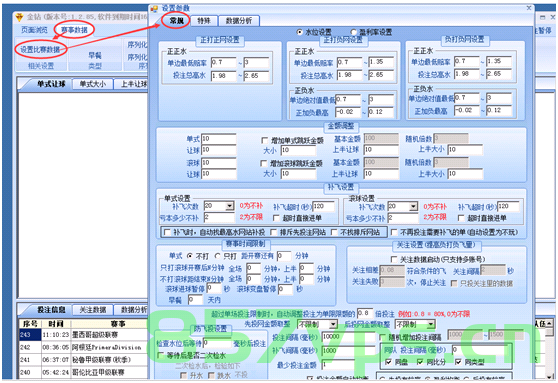Enable the 随机增加投注间隔 checkbox

click(383, 337)
